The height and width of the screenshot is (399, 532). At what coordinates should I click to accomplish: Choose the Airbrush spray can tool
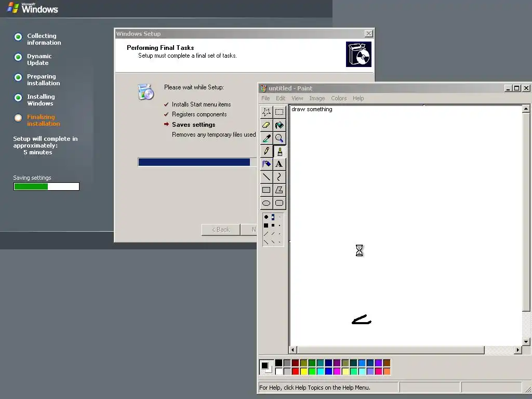[267, 164]
